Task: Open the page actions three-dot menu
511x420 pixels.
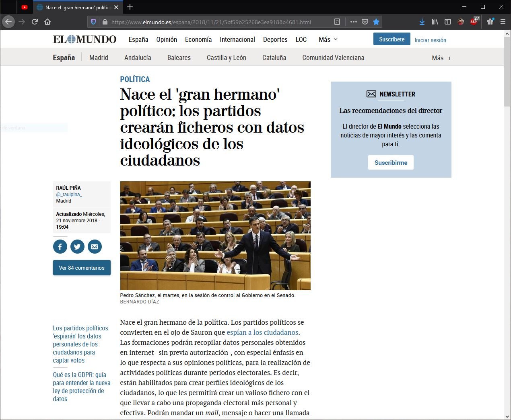Action: pyautogui.click(x=353, y=22)
